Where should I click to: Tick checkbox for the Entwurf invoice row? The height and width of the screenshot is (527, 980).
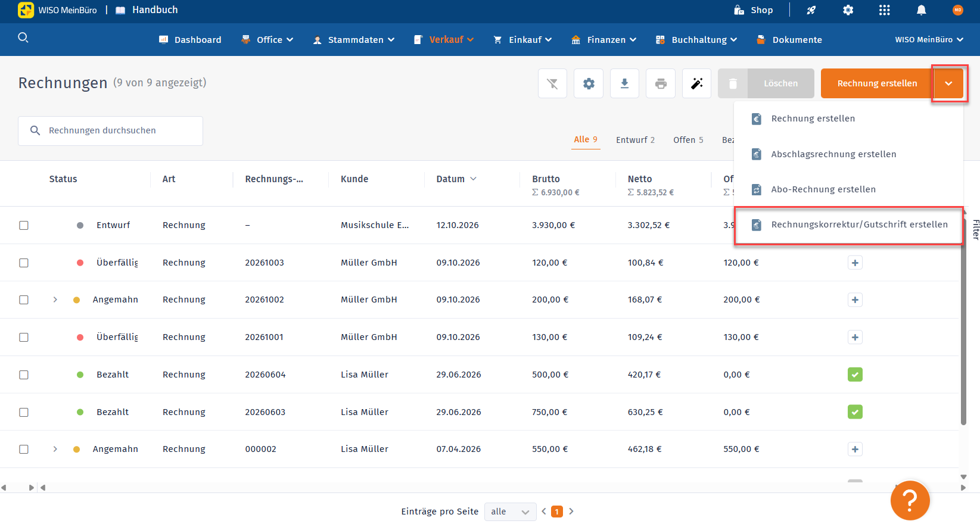point(24,225)
